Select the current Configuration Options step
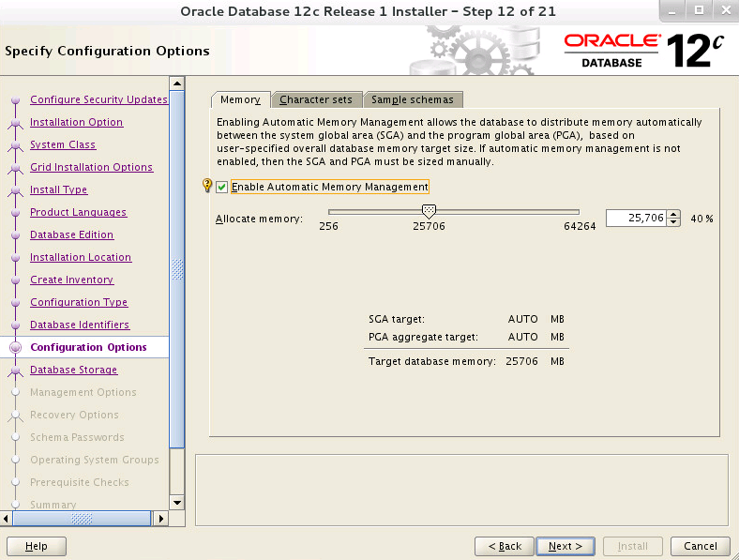Viewport: 739px width, 560px height. 88,347
